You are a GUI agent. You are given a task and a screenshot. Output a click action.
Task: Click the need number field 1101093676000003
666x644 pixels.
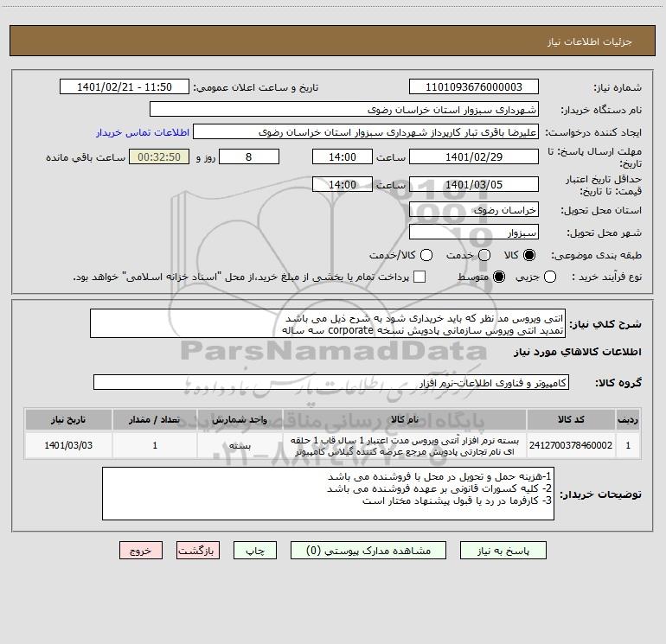(474, 87)
